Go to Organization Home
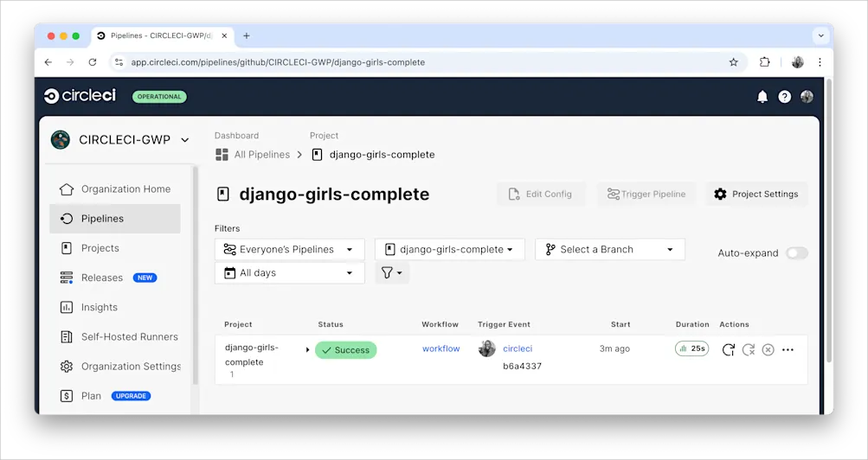Viewport: 868px width, 460px height. [114, 189]
